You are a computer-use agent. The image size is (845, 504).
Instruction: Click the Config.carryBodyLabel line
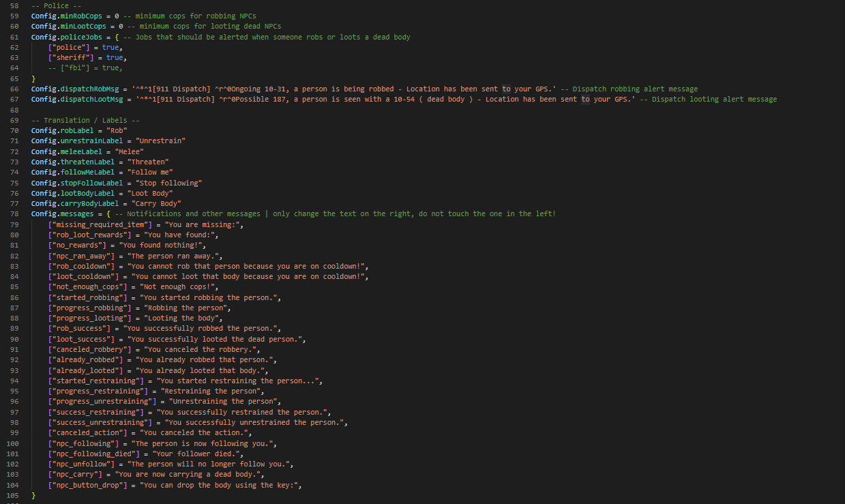click(106, 203)
